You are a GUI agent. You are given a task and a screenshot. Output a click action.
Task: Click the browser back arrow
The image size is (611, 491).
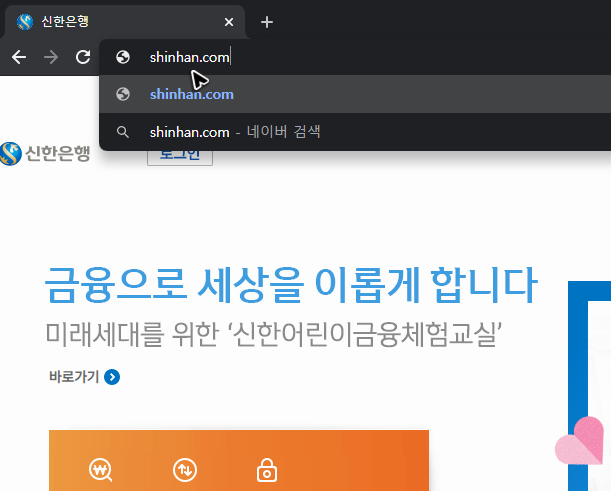coord(19,57)
